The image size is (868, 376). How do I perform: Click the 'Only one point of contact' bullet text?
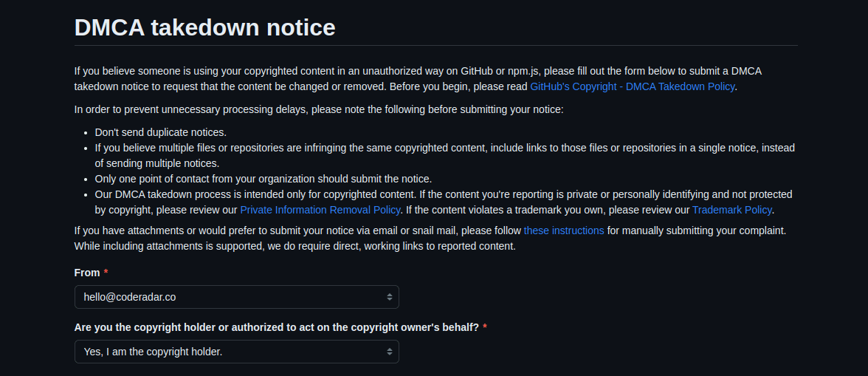pos(263,179)
